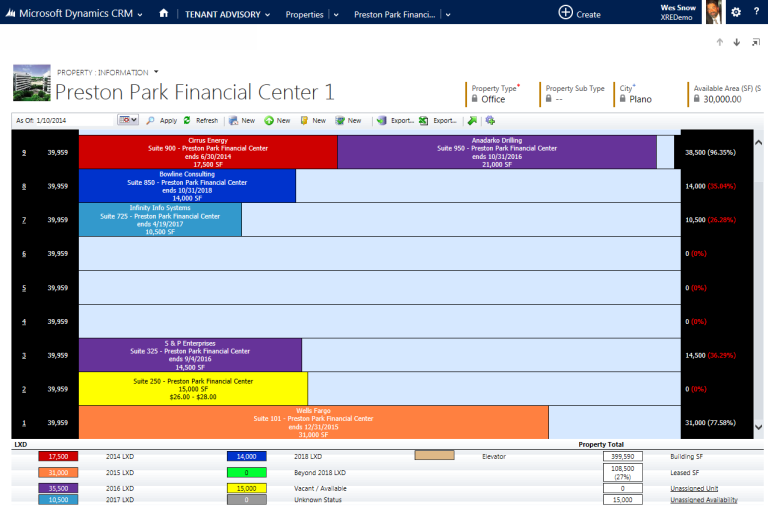Go to the previous record up arrow

point(720,42)
